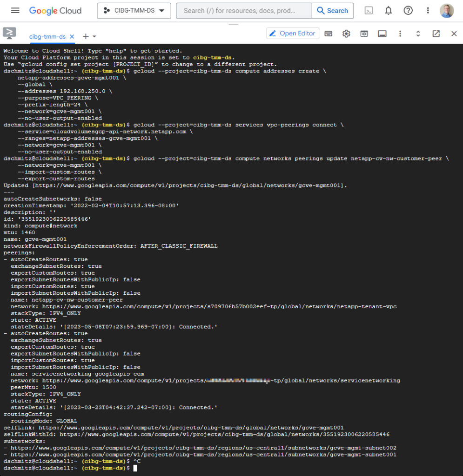The image size is (463, 476).
Task: Open Web Preview in Cloud Shell toolbar
Action: [364, 33]
